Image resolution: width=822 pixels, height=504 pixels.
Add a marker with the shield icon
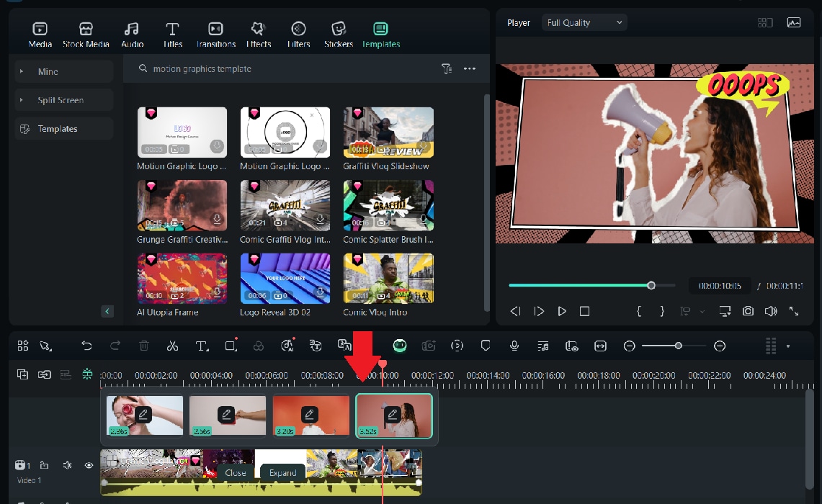(x=486, y=346)
